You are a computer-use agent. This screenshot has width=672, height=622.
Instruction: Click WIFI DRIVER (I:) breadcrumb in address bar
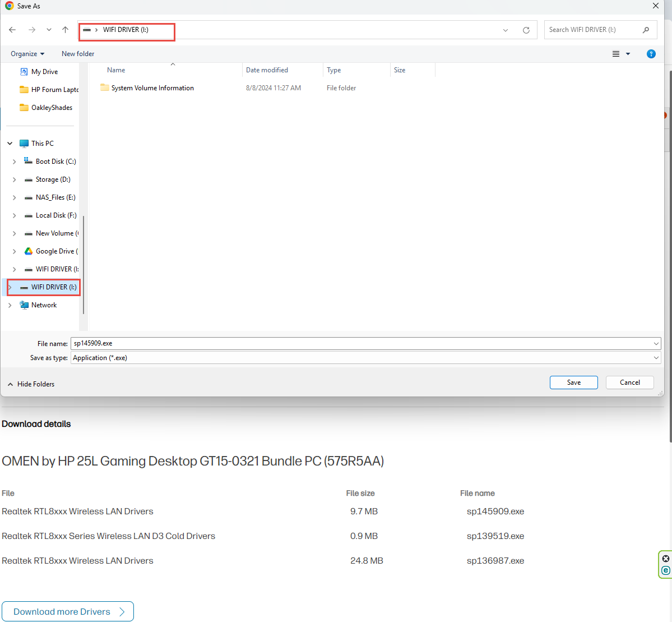126,30
